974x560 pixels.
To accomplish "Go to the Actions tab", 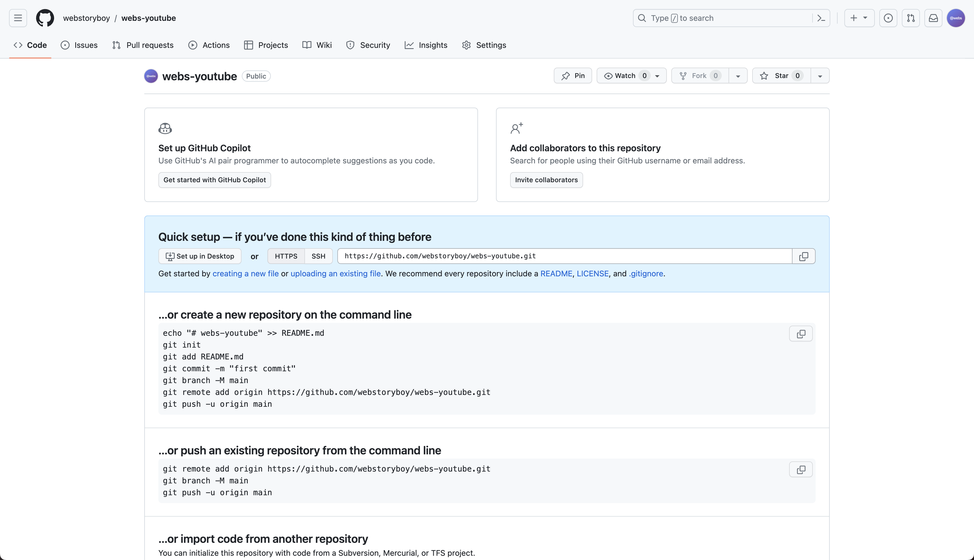I will 209,45.
